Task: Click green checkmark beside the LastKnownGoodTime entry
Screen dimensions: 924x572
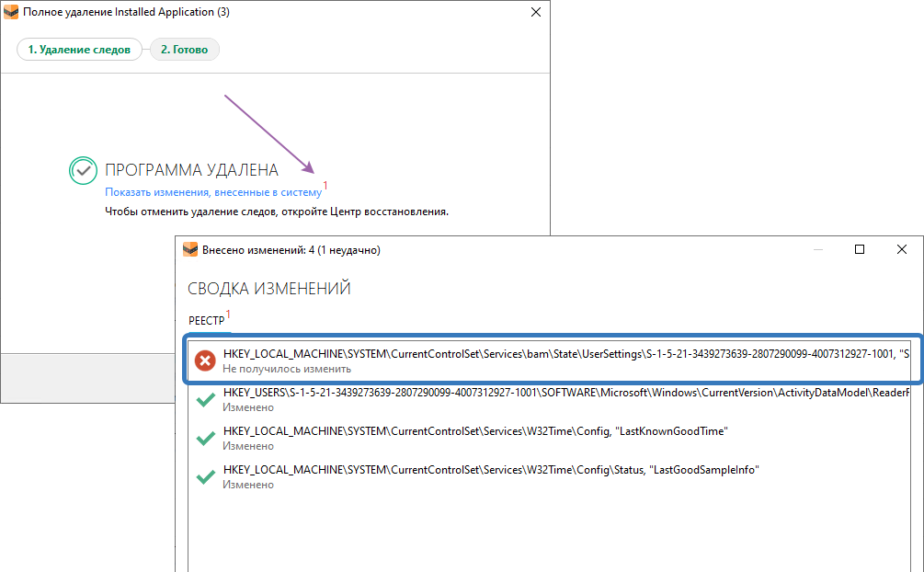Action: pos(206,439)
